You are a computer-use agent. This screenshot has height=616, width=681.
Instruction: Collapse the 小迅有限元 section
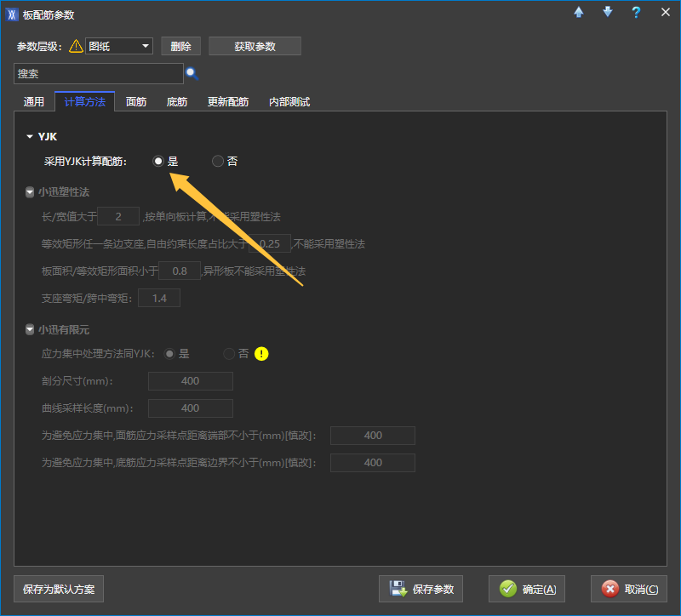(30, 330)
